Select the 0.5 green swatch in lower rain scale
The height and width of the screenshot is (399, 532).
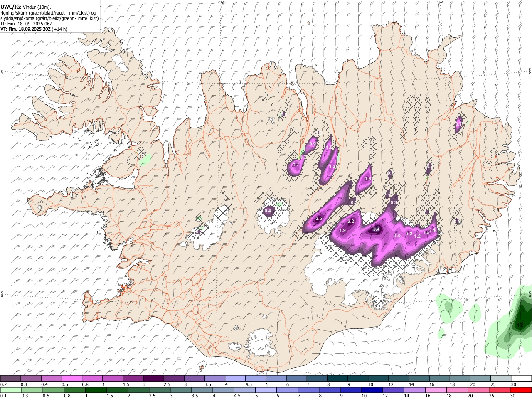pyautogui.click(x=53, y=390)
